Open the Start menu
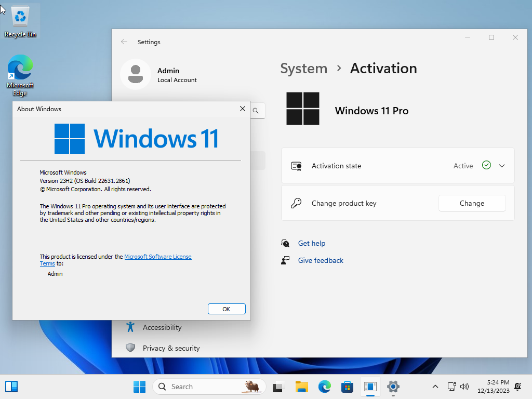Screen dimensions: 532x399 click(x=139, y=387)
